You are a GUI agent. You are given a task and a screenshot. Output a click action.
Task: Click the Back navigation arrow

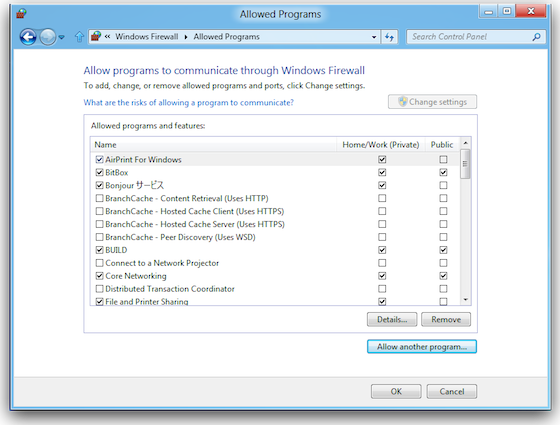click(28, 37)
